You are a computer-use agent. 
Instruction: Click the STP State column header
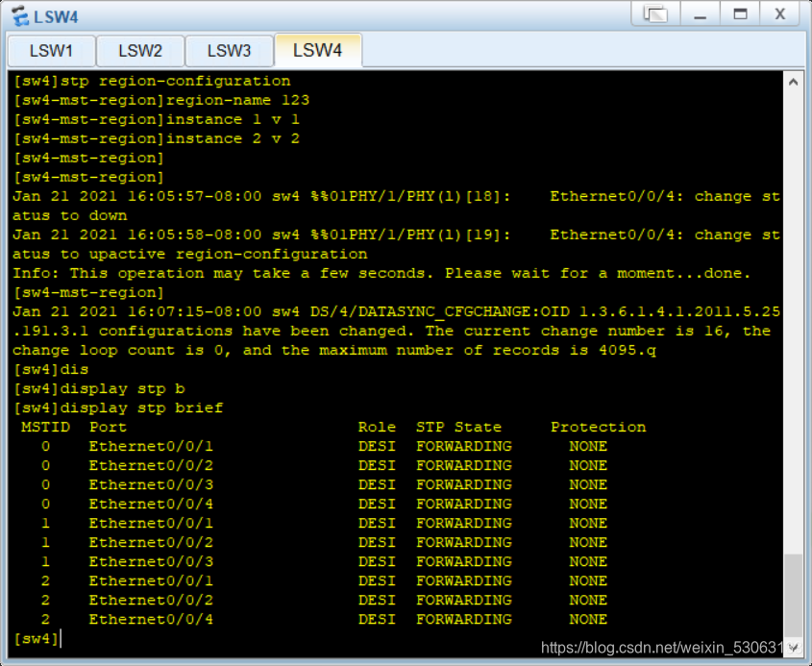tap(458, 428)
